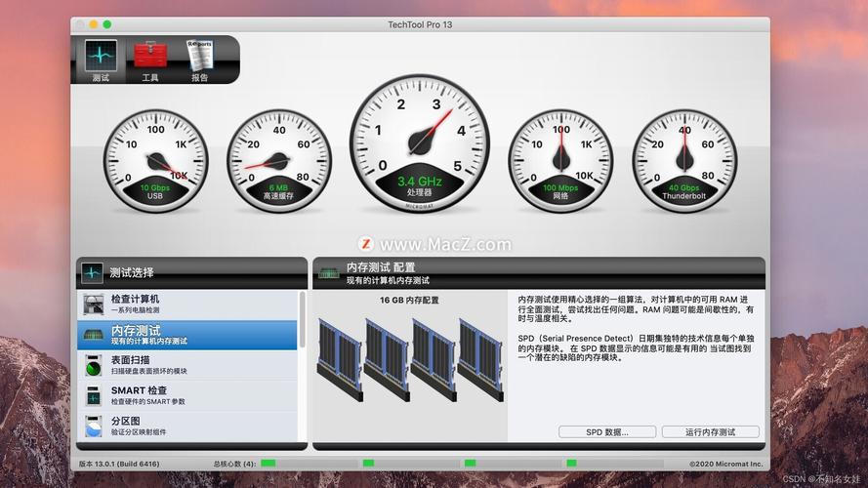Click the SMART 检查 drive icon

coord(94,395)
